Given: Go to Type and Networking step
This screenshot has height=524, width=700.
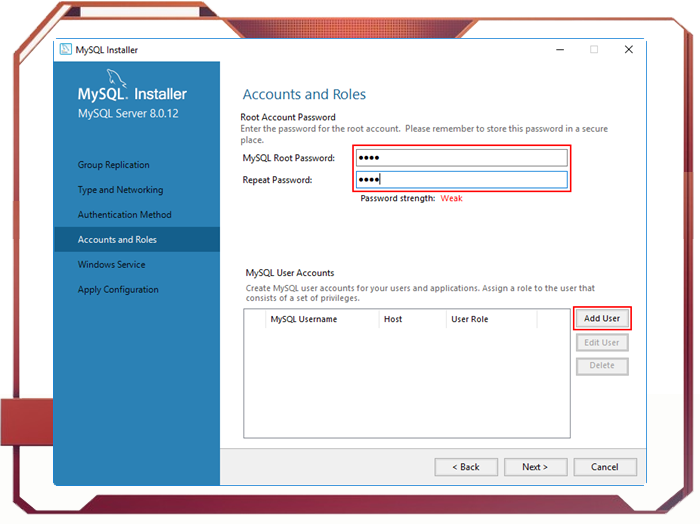Looking at the screenshot, I should tap(120, 190).
